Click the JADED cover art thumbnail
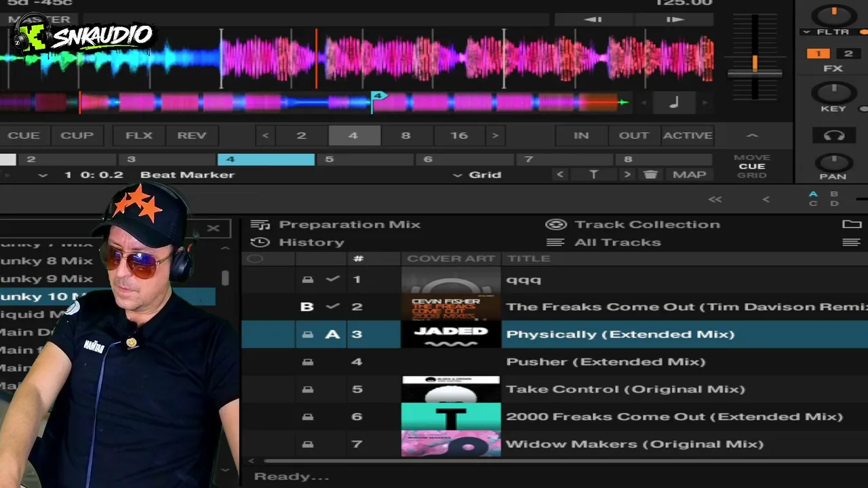Viewport: 868px width, 488px height. [451, 334]
